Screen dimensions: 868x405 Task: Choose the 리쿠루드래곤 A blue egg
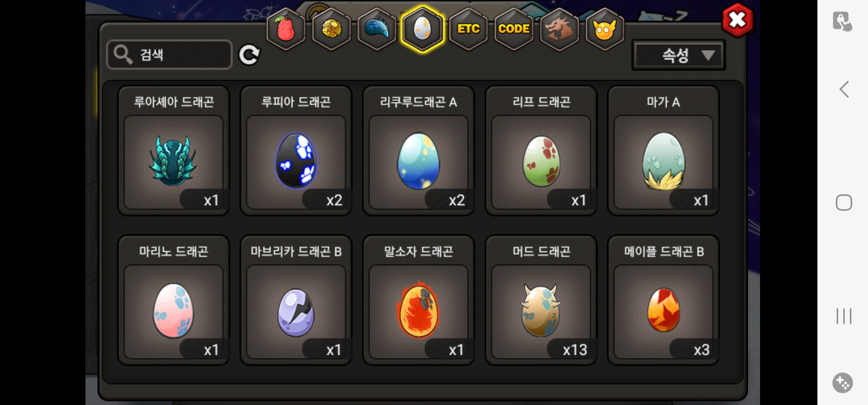(419, 150)
